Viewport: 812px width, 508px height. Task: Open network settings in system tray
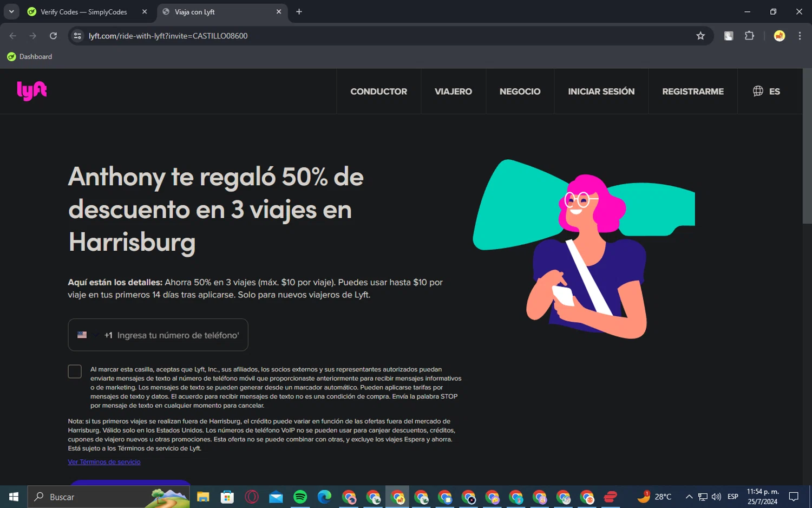703,497
